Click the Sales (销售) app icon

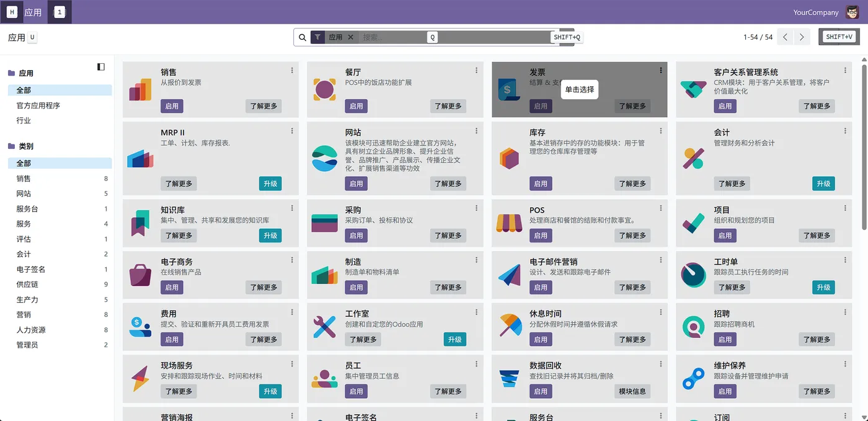pyautogui.click(x=140, y=89)
